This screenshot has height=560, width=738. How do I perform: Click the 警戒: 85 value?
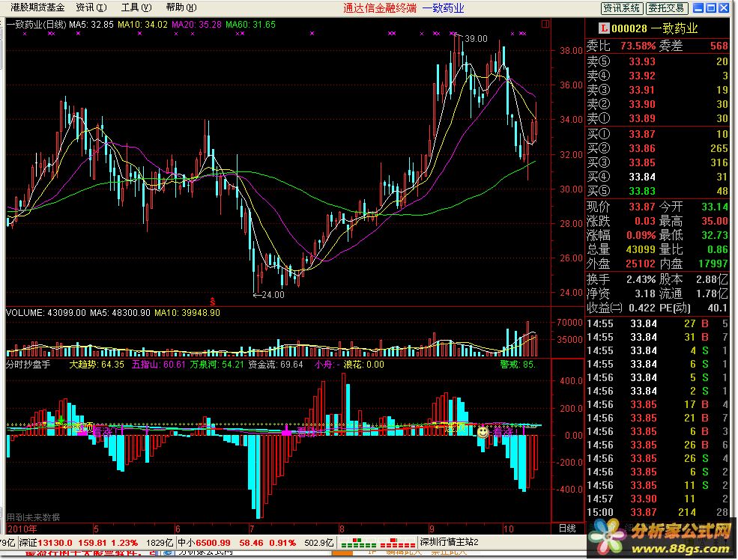(517, 365)
